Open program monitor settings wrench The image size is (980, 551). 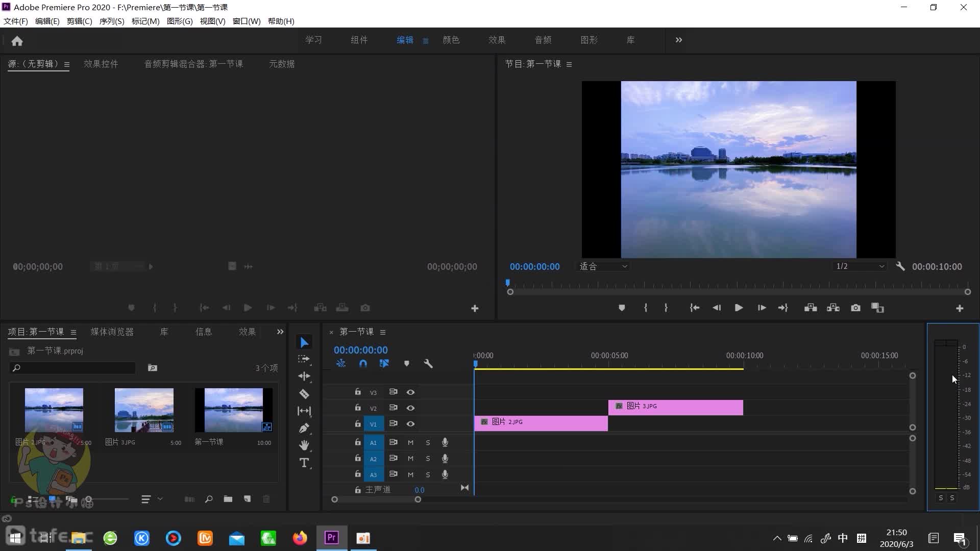(x=900, y=266)
